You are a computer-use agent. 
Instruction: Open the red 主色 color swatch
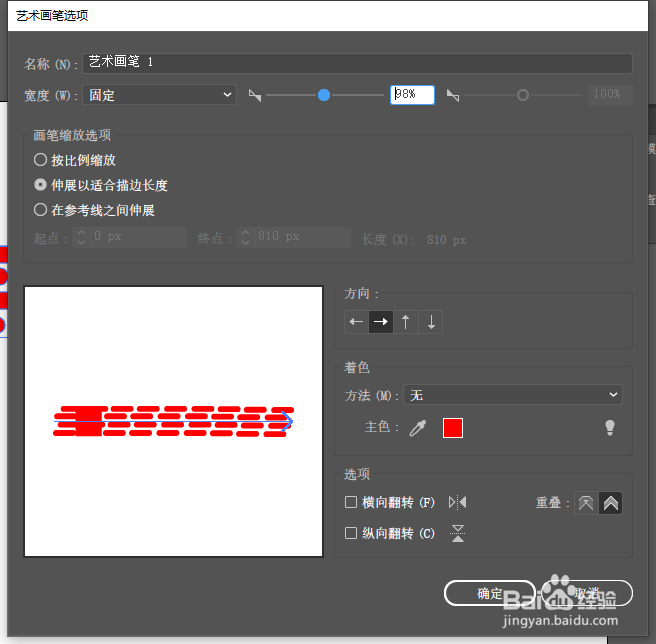(453, 428)
